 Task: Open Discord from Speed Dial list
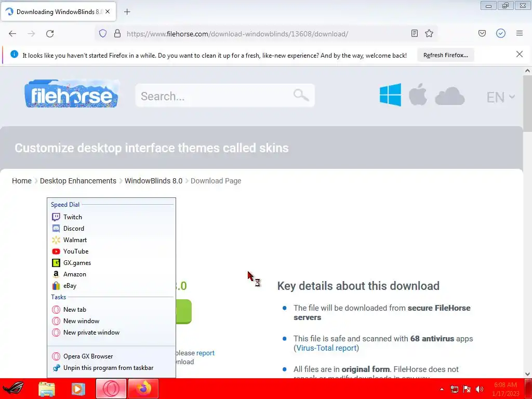point(111,229)
